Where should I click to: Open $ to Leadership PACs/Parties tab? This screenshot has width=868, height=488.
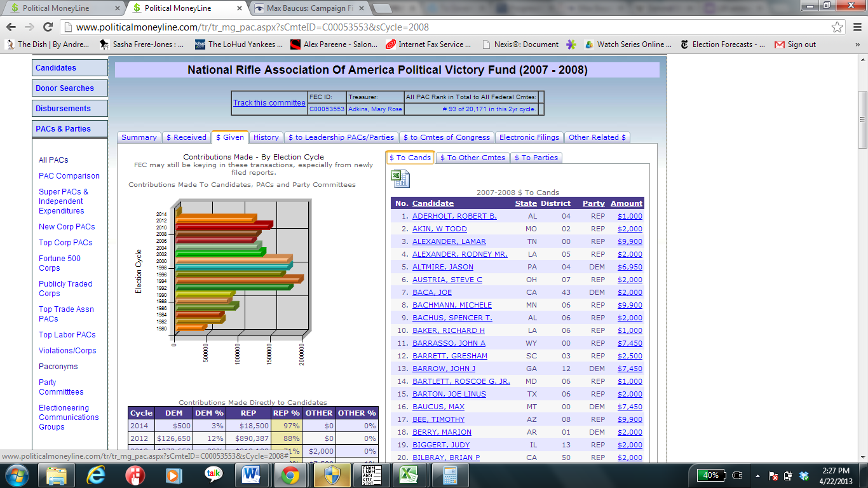341,137
